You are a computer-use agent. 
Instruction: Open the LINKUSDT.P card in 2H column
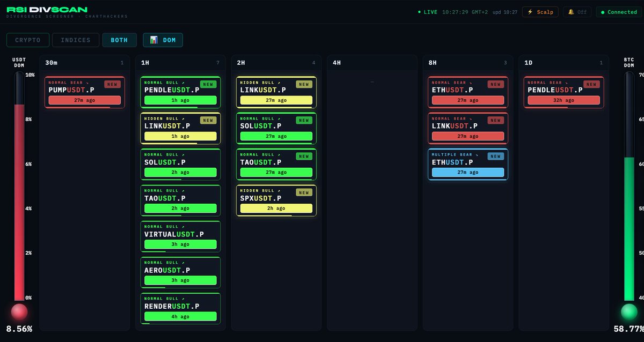pyautogui.click(x=276, y=92)
